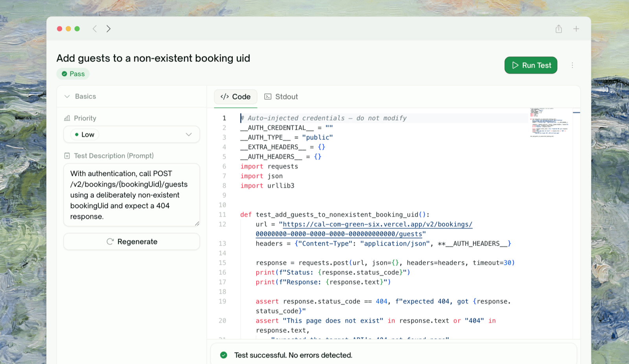629x364 pixels.
Task: Click the plus icon for new tab
Action: (576, 29)
